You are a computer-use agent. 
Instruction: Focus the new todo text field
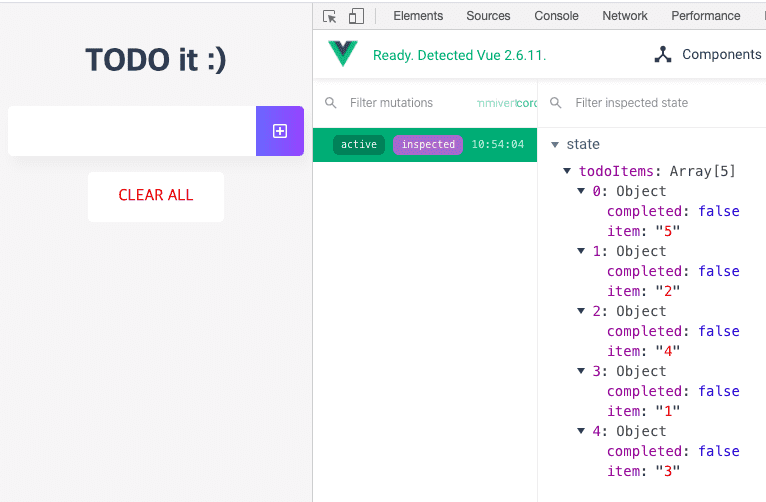click(132, 131)
